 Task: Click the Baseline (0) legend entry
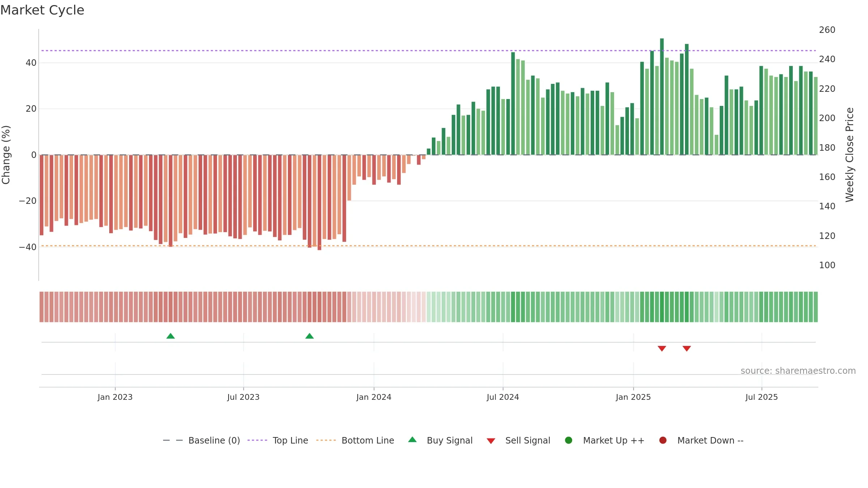pyautogui.click(x=201, y=440)
